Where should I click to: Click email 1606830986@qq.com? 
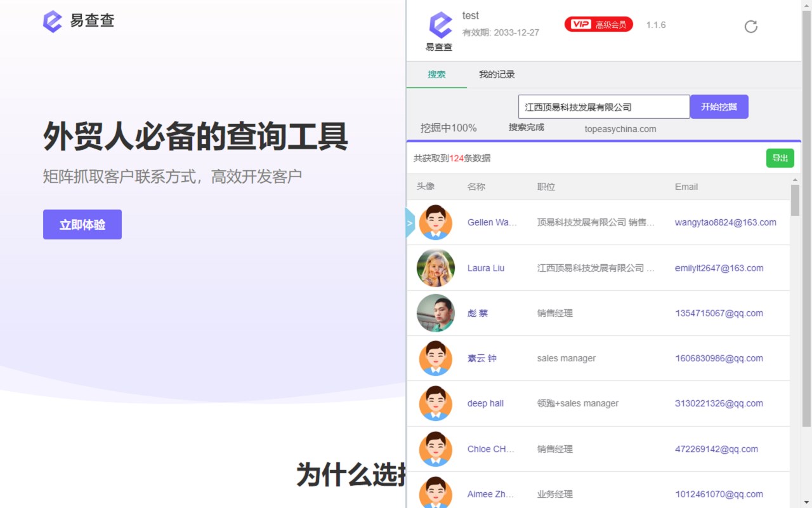719,358
